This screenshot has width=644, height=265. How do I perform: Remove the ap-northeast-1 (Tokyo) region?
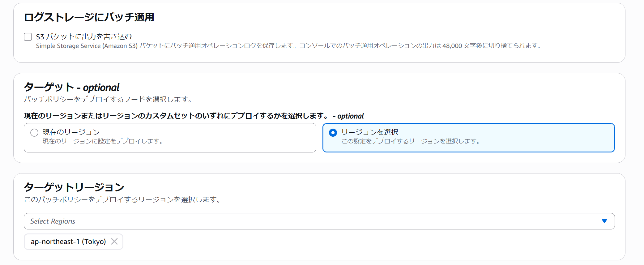tap(115, 241)
